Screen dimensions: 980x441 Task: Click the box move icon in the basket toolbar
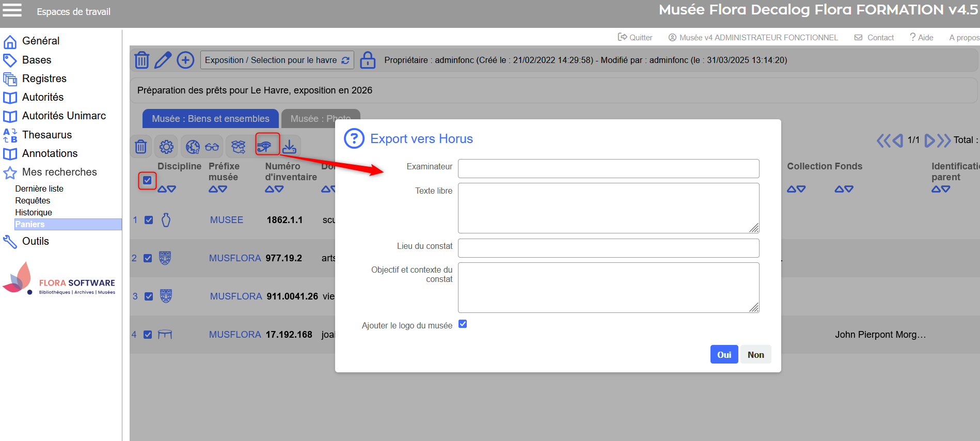[x=238, y=147]
